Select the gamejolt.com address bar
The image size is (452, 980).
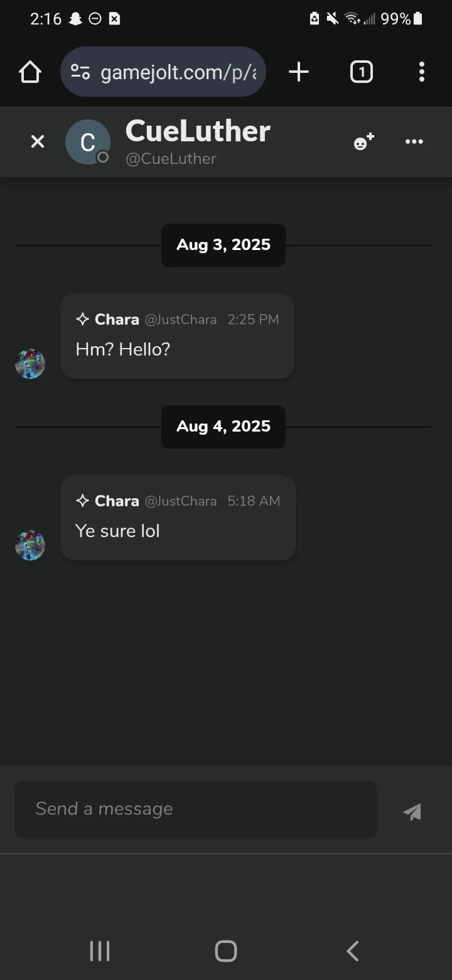coord(163,72)
